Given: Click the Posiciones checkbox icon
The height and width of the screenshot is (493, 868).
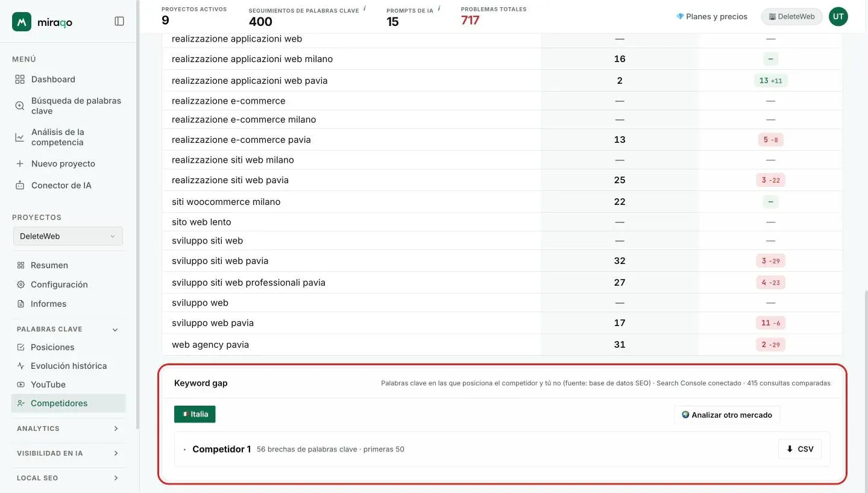Looking at the screenshot, I should click(20, 347).
